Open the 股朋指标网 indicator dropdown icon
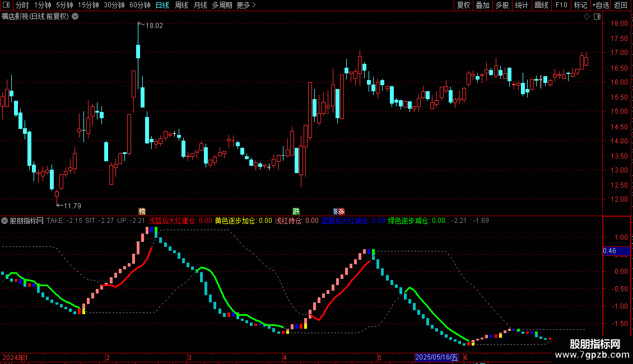Viewport: 633px width, 364px height. (4, 221)
